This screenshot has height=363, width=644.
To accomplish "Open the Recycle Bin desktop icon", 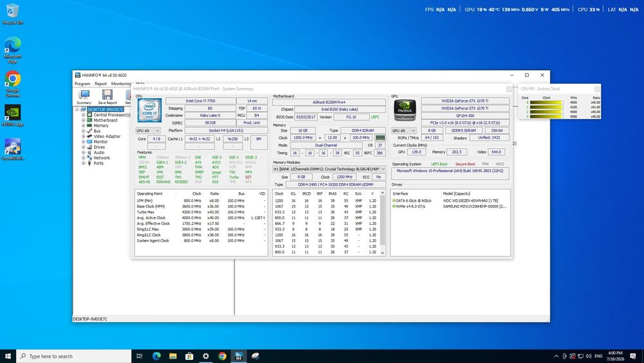I will click(x=12, y=14).
